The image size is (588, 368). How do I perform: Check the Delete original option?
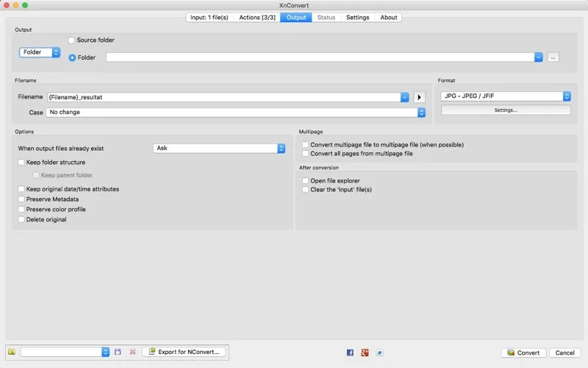point(21,220)
